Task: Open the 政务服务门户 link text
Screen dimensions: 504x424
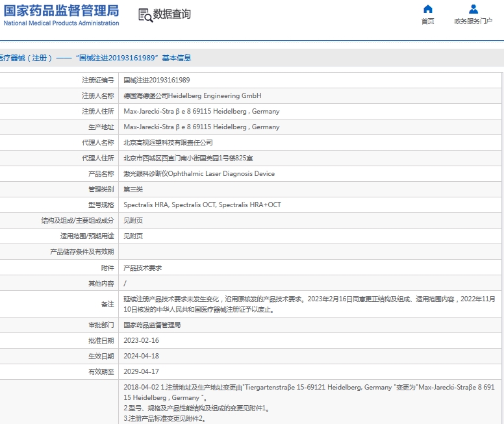Action: click(x=473, y=21)
